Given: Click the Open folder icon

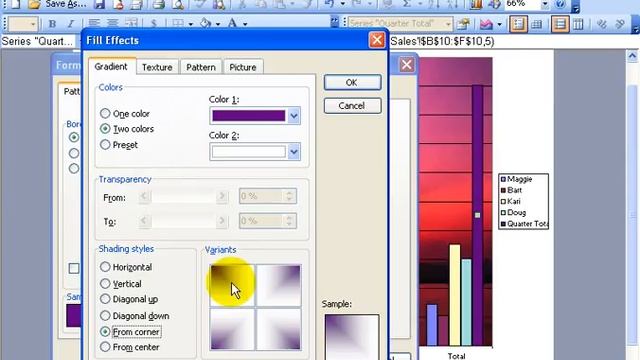Looking at the screenshot, I should point(34,4).
